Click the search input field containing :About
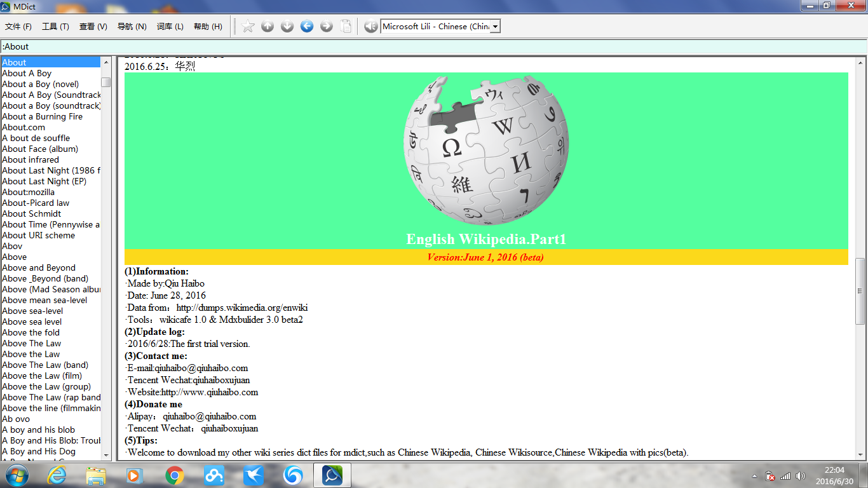The image size is (868, 488). coord(434,46)
